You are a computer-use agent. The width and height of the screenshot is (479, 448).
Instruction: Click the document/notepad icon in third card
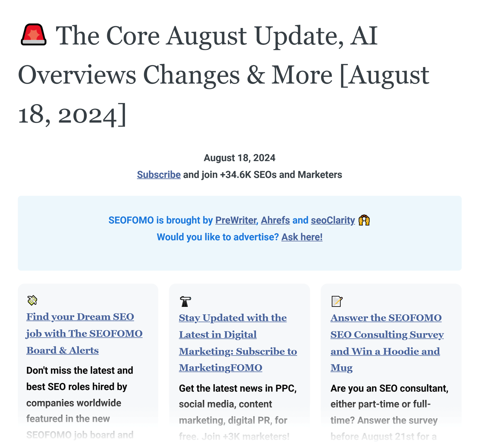click(336, 301)
